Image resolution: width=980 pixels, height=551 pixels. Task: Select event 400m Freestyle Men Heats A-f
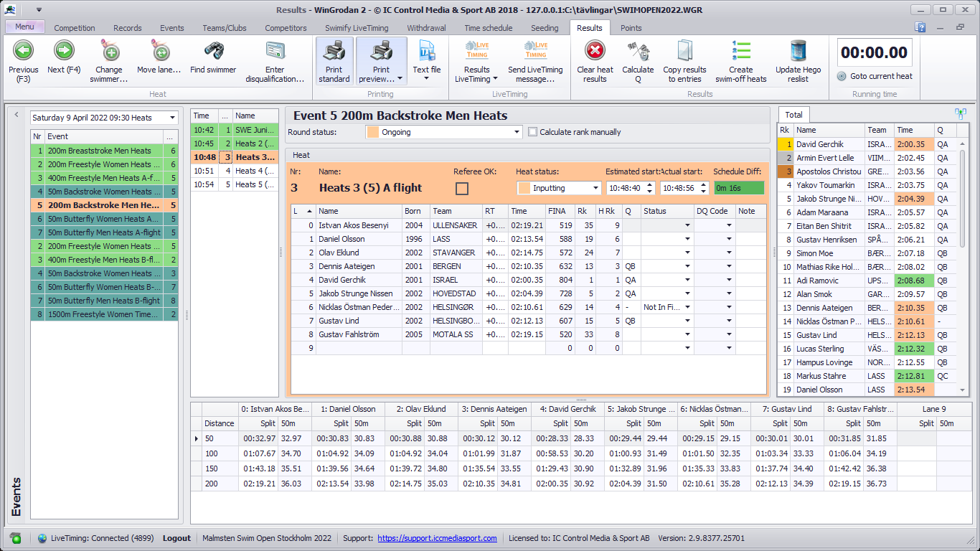[104, 178]
